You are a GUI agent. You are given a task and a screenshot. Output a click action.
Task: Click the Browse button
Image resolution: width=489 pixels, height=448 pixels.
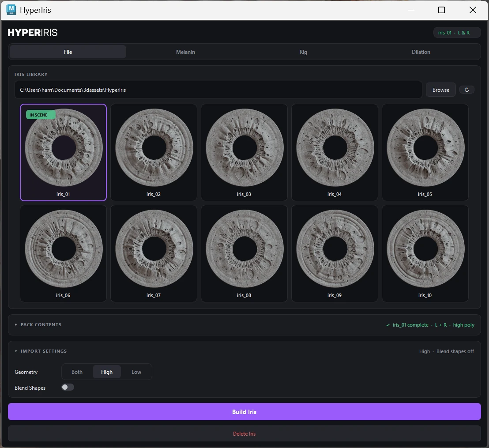coord(440,90)
